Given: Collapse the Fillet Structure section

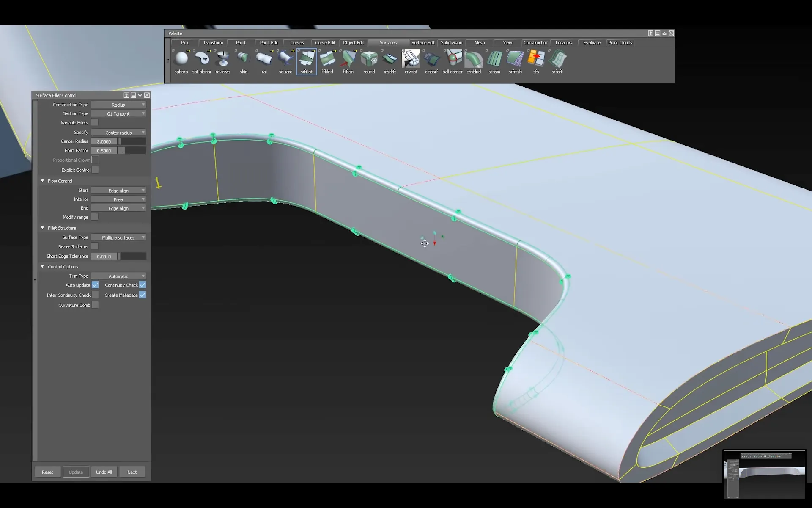Looking at the screenshot, I should coord(42,228).
